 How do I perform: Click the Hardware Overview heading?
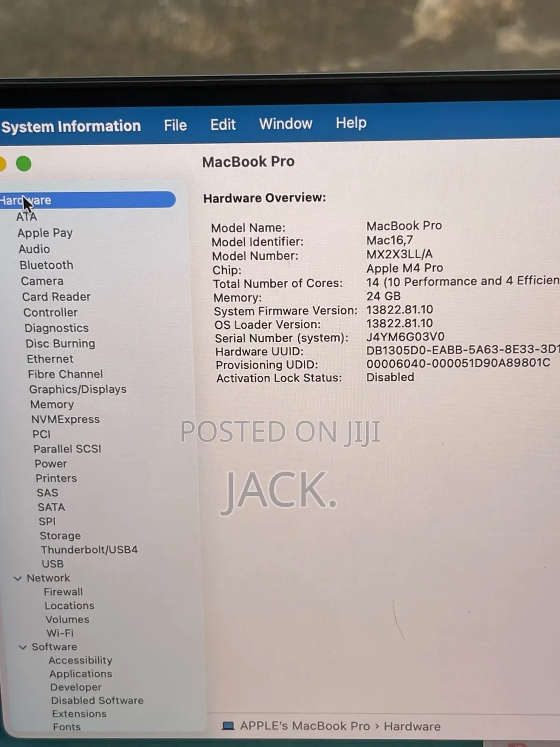tap(265, 198)
